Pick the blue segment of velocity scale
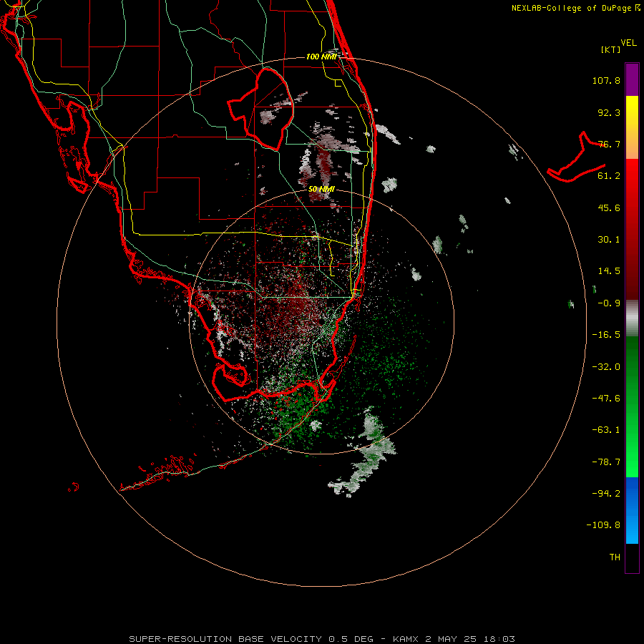 coord(632,510)
